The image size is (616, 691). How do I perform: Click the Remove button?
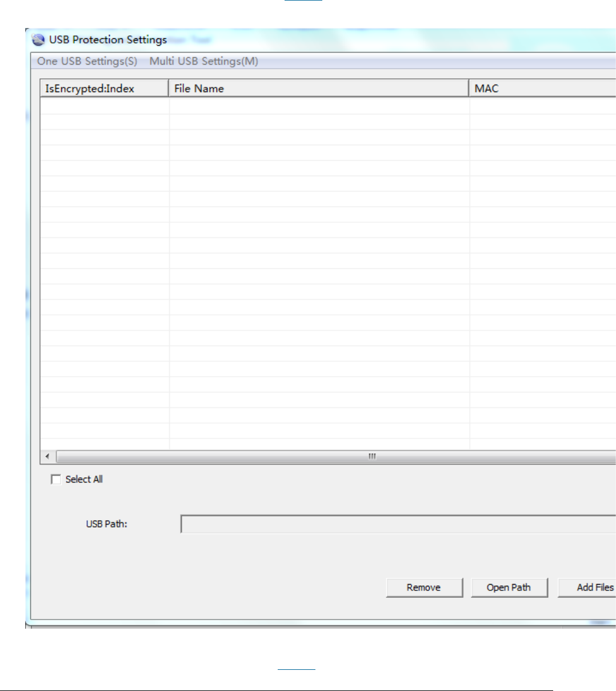(425, 588)
